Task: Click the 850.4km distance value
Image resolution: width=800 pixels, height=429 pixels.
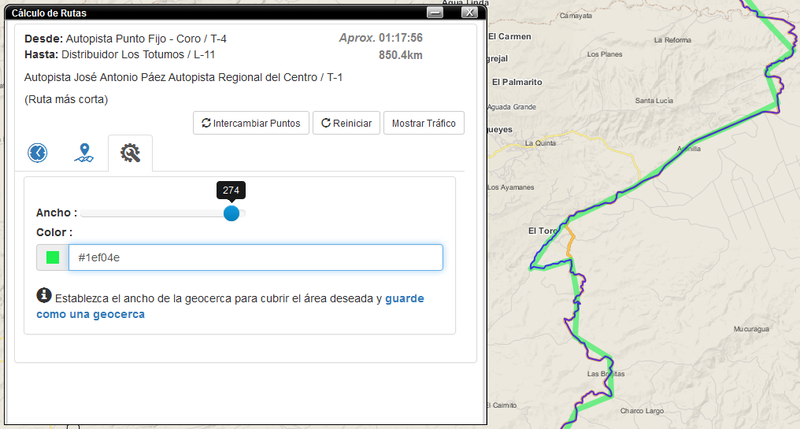Action: [x=401, y=55]
